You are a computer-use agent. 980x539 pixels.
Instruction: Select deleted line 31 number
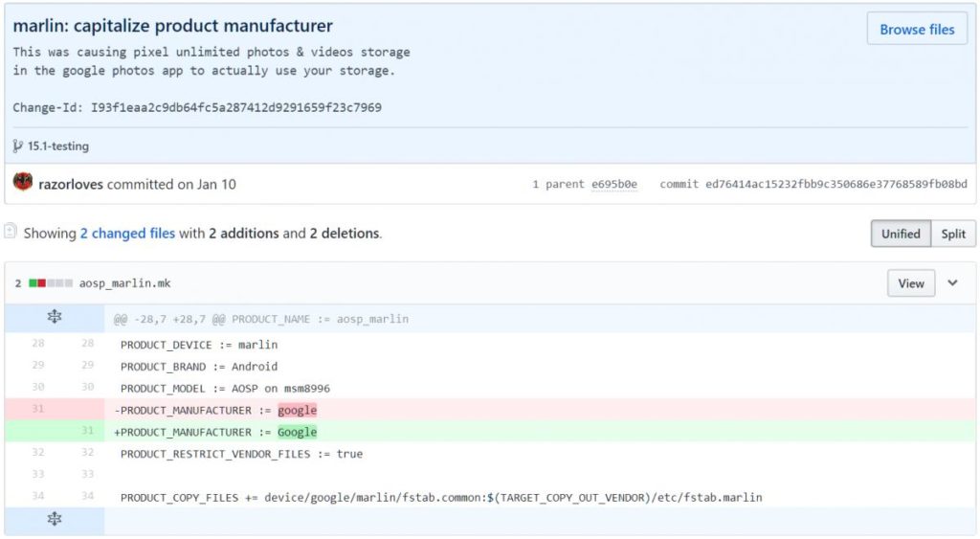pos(37,410)
